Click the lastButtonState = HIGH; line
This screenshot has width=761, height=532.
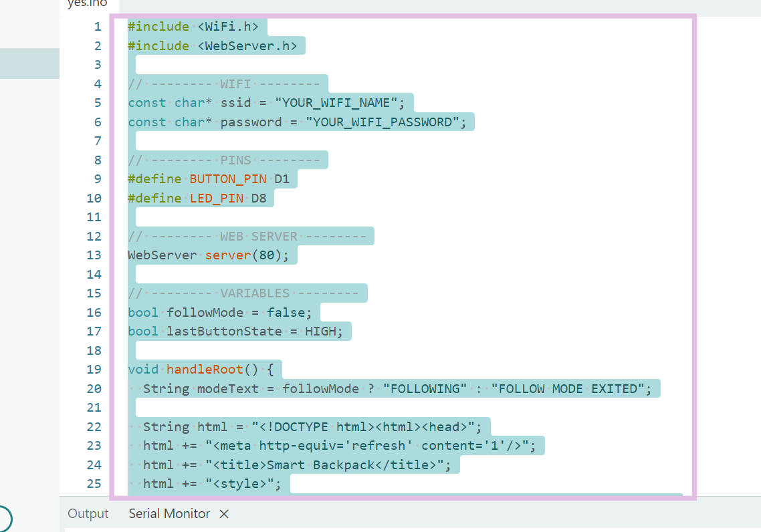point(235,331)
